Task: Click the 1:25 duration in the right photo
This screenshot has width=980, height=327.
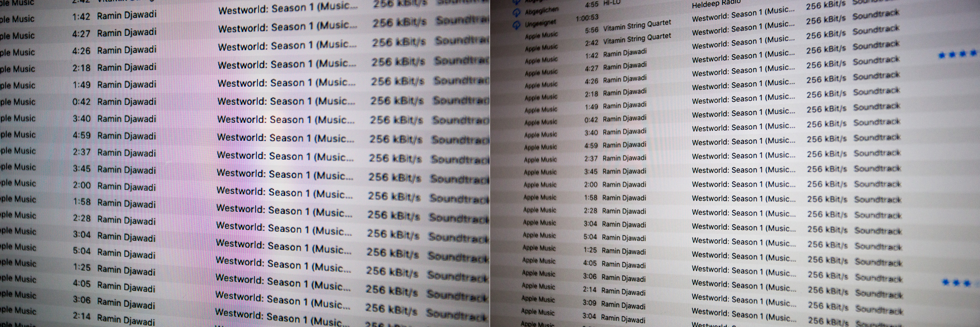Action: [590, 250]
